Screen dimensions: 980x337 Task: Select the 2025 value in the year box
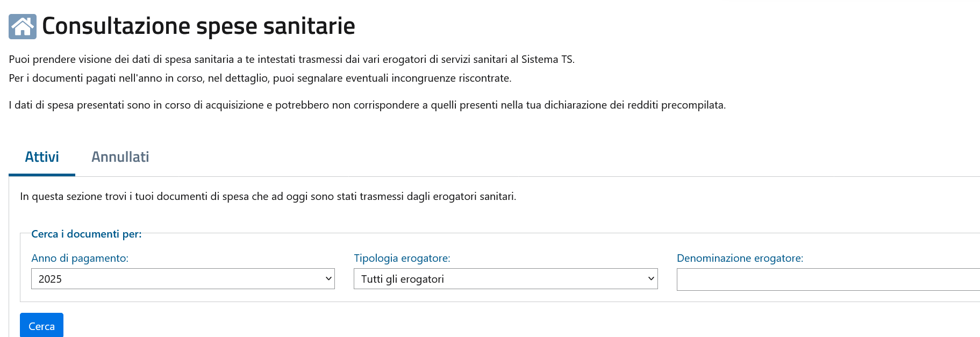50,279
